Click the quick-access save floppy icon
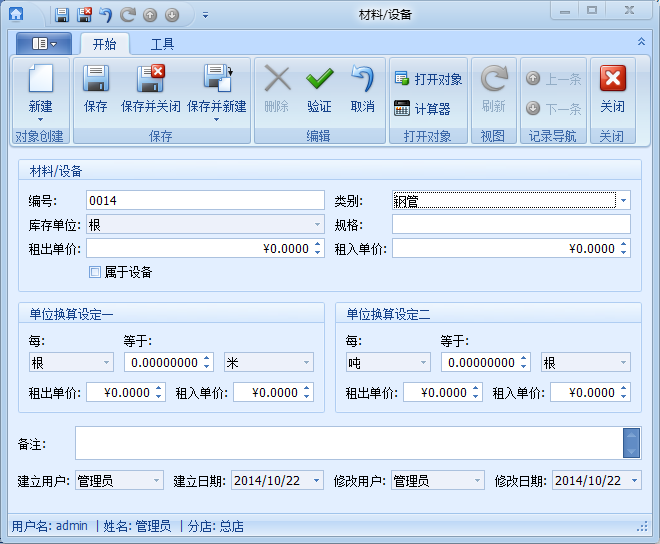 [x=62, y=15]
